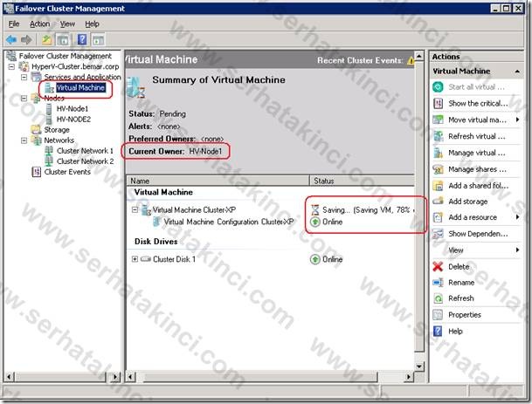
Task: Select HV-NODE2 in the tree
Action: tap(73, 120)
